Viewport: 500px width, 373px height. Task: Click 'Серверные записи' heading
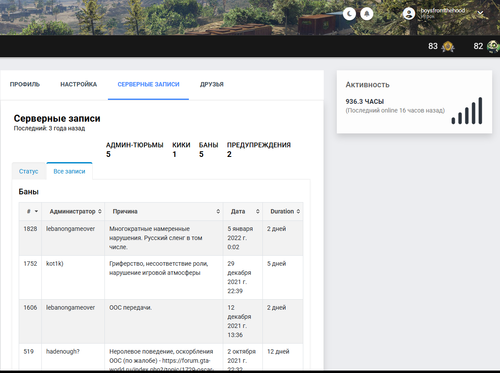[x=57, y=118]
